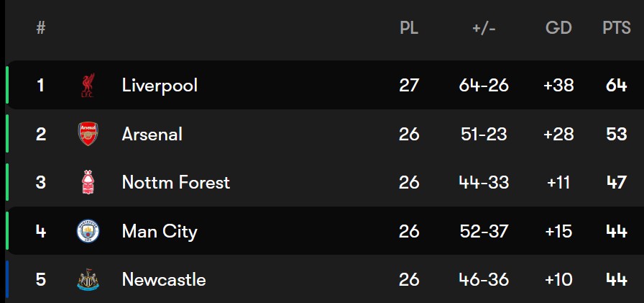Click the # rank column header

[x=41, y=29]
